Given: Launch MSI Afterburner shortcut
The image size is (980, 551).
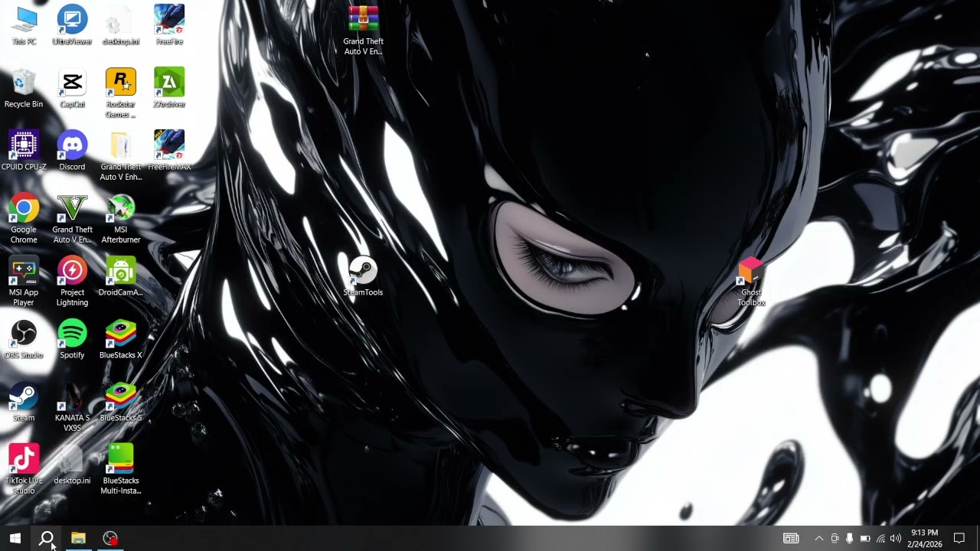Looking at the screenshot, I should [121, 219].
